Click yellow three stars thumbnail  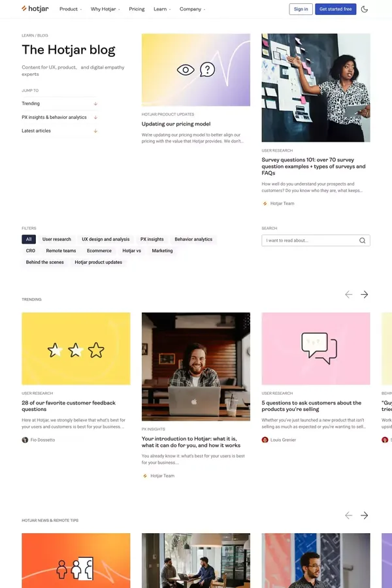pyautogui.click(x=76, y=349)
